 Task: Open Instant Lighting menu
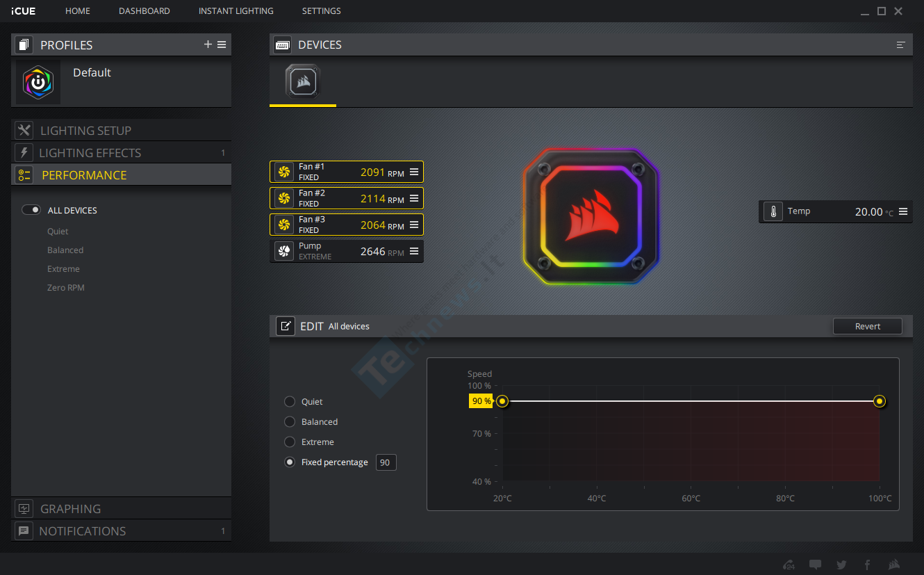pos(236,11)
